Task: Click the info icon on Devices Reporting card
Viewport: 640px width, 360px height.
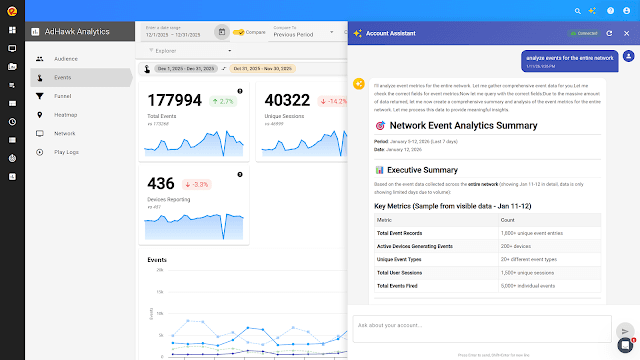Action: [x=240, y=174]
